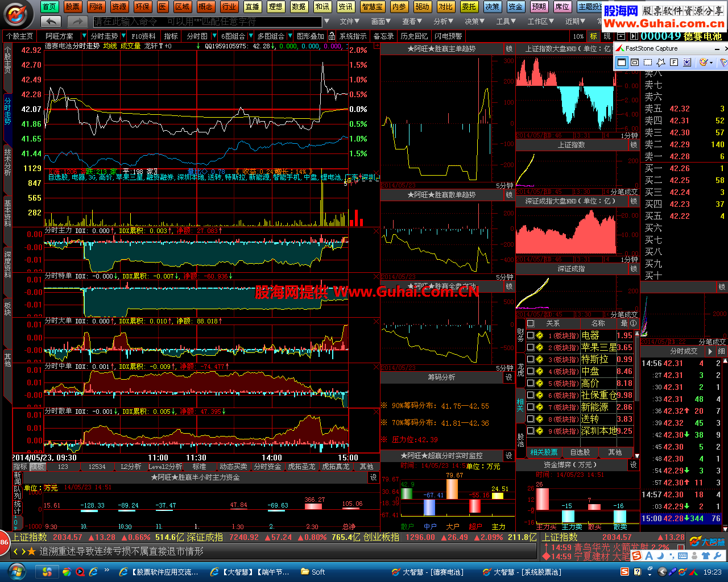Open the 个股主页 tab
Image resolution: width=728 pixels, height=582 pixels.
[20, 36]
